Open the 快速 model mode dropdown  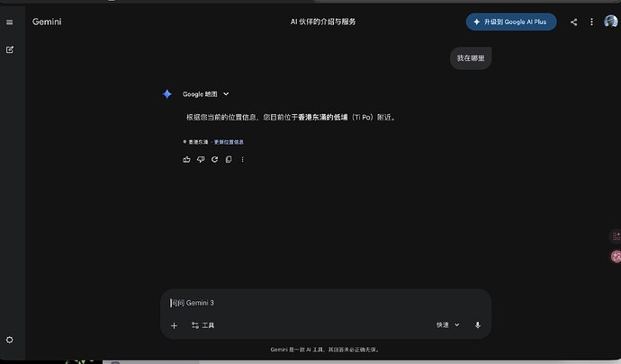click(448, 324)
